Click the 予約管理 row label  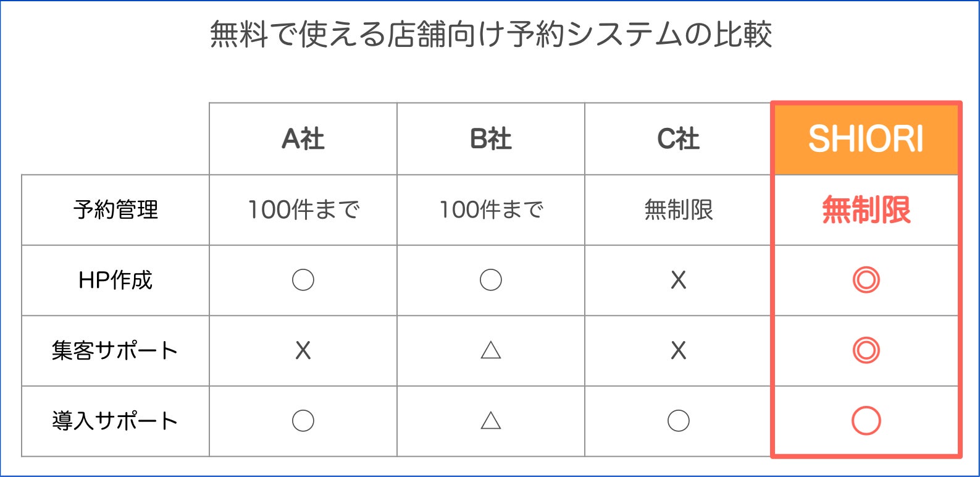[x=115, y=209]
